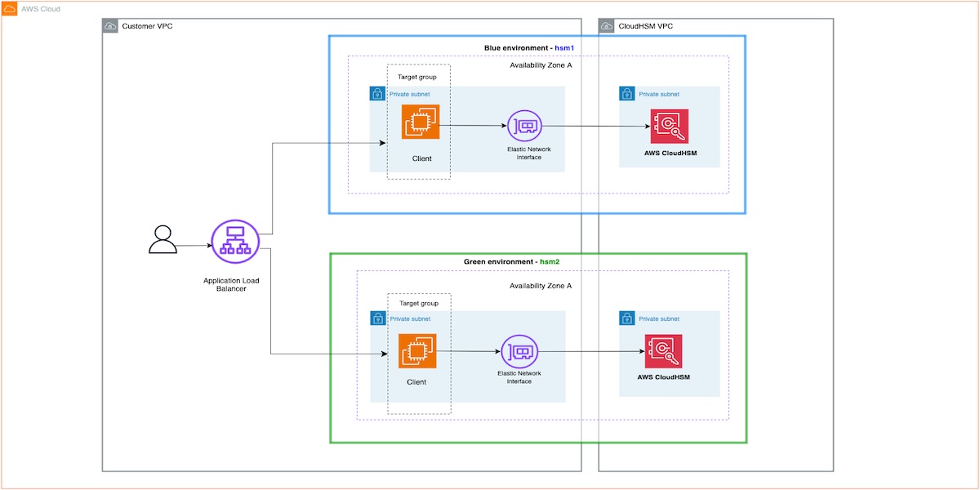Click the Availability Zone A label in Green environment
The width and height of the screenshot is (980, 490).
pos(541,285)
